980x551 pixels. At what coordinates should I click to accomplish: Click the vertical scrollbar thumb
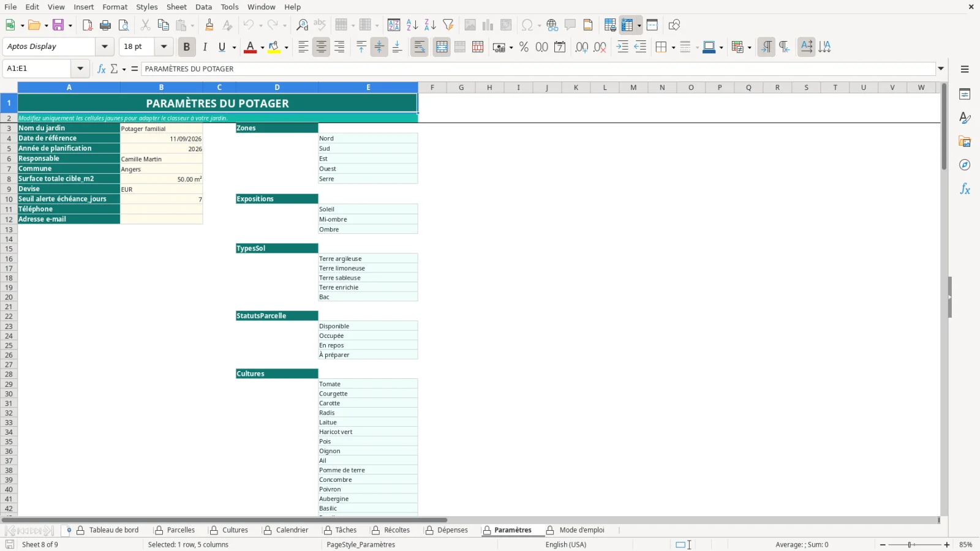tap(944, 127)
